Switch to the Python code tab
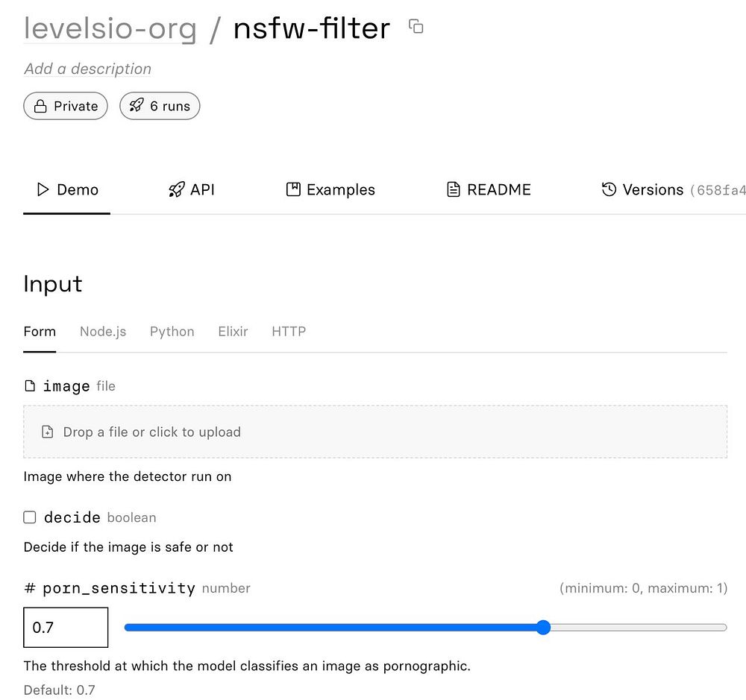The image size is (746, 700). tap(172, 331)
